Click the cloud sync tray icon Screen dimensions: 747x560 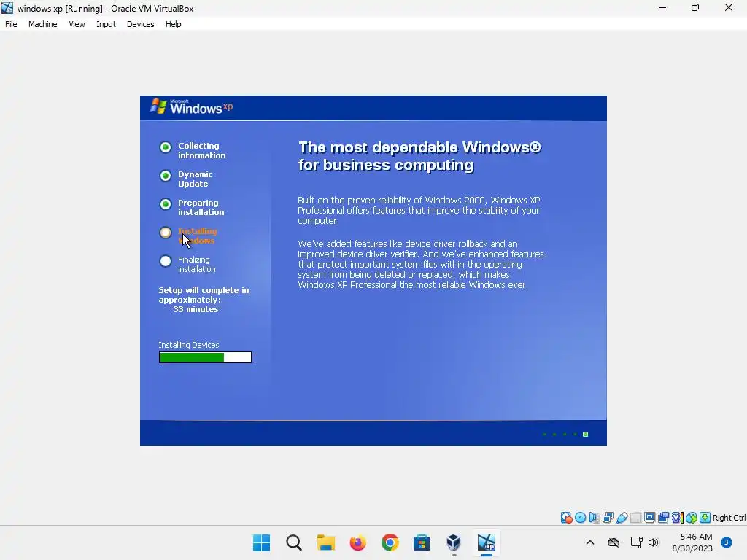[614, 542]
